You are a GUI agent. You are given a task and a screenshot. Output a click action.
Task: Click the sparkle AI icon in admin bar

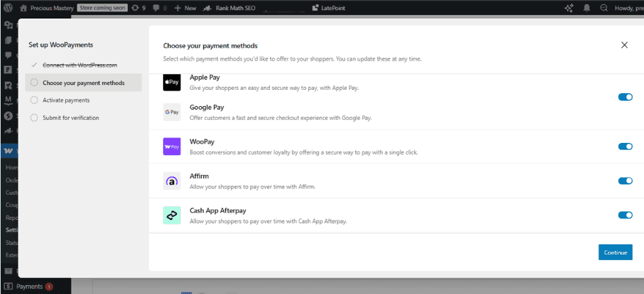tap(569, 7)
